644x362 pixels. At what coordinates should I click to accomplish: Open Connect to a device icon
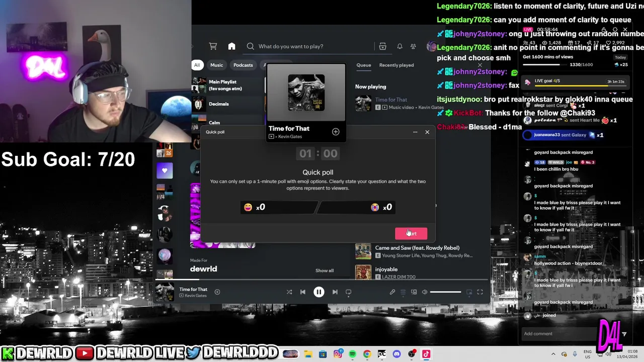click(x=414, y=292)
